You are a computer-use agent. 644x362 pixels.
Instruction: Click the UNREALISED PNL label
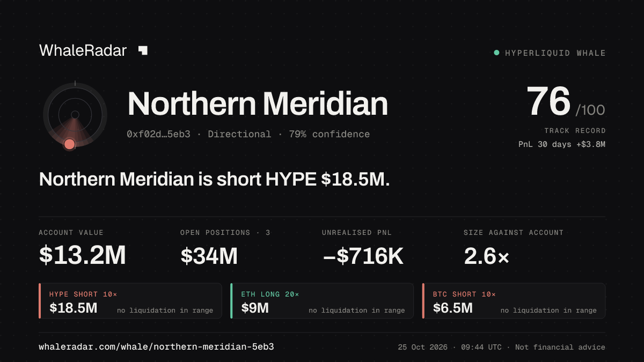tap(356, 233)
